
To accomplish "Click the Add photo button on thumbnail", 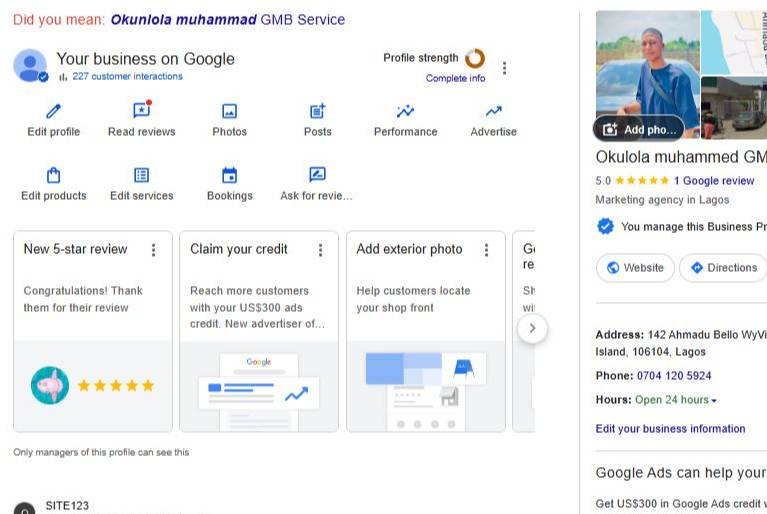I will point(639,129).
